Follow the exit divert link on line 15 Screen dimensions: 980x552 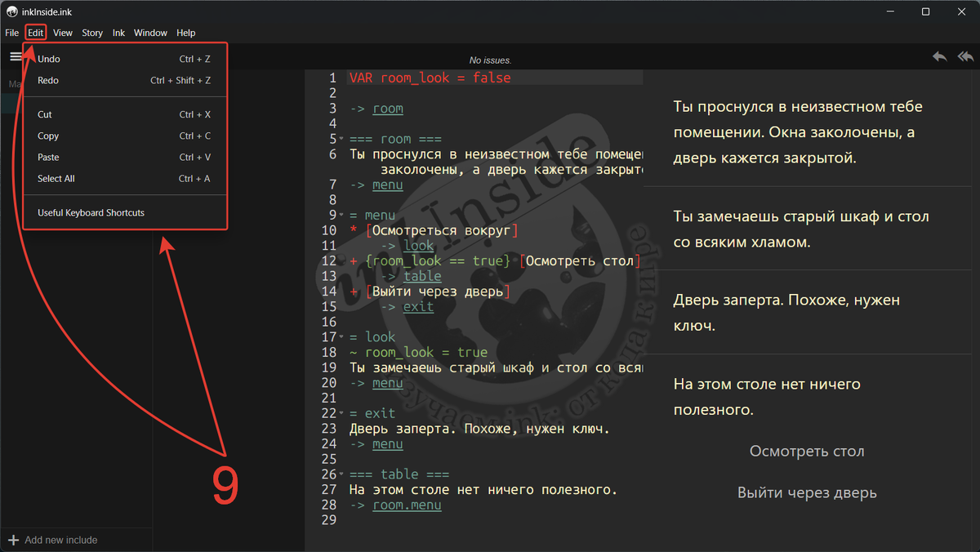[419, 307]
